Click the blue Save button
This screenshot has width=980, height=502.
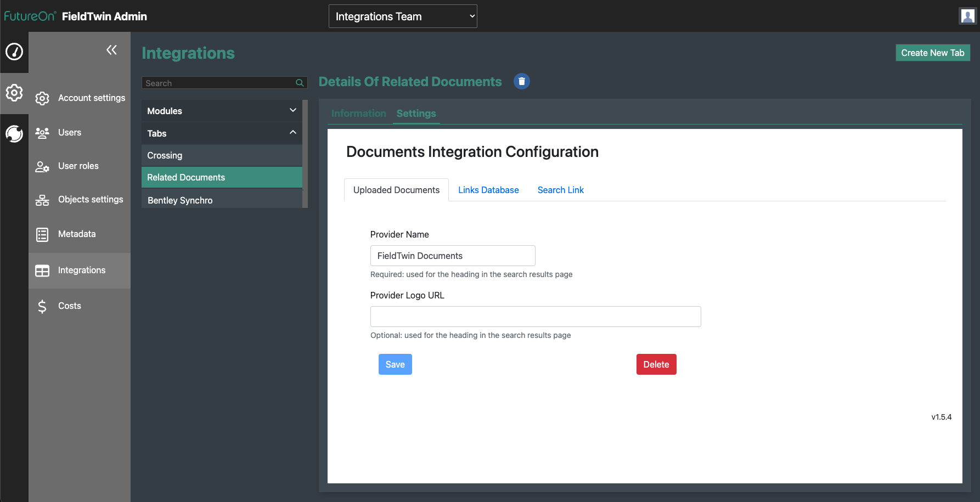pyautogui.click(x=395, y=364)
